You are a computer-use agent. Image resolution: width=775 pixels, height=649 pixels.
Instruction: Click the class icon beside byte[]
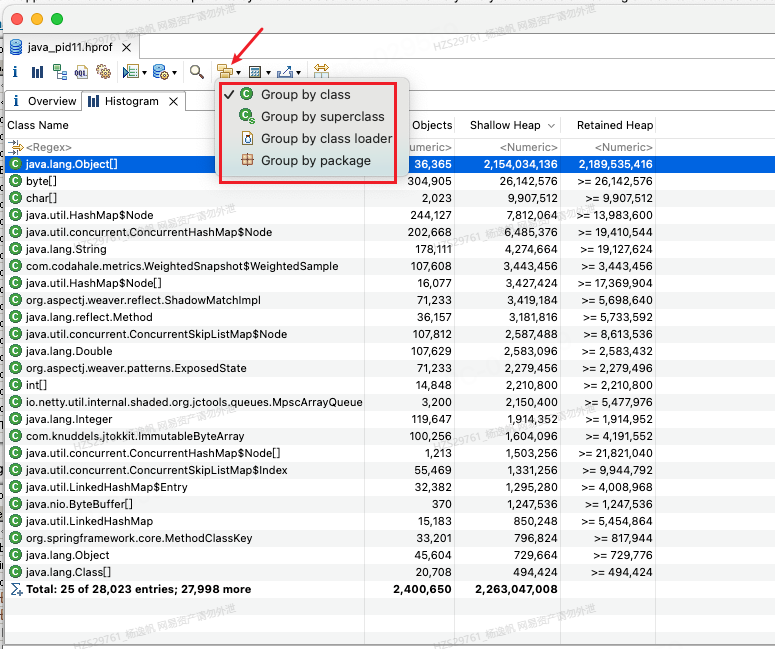[16, 181]
